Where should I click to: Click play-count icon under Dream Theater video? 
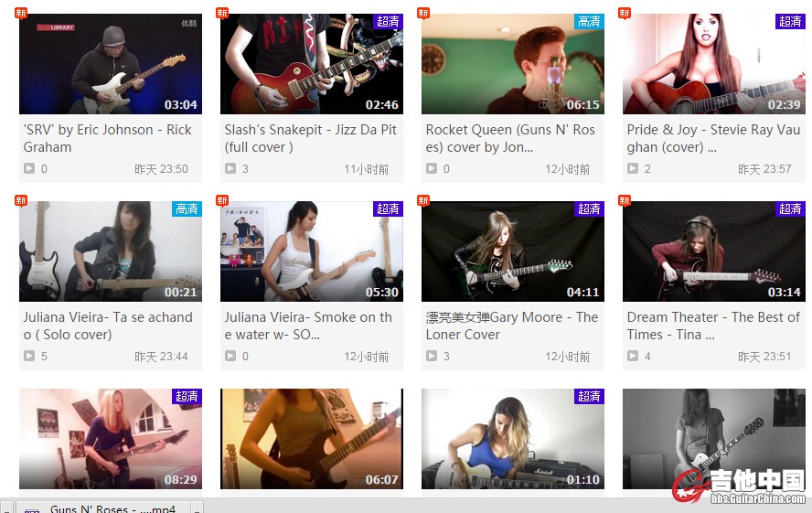(x=633, y=356)
